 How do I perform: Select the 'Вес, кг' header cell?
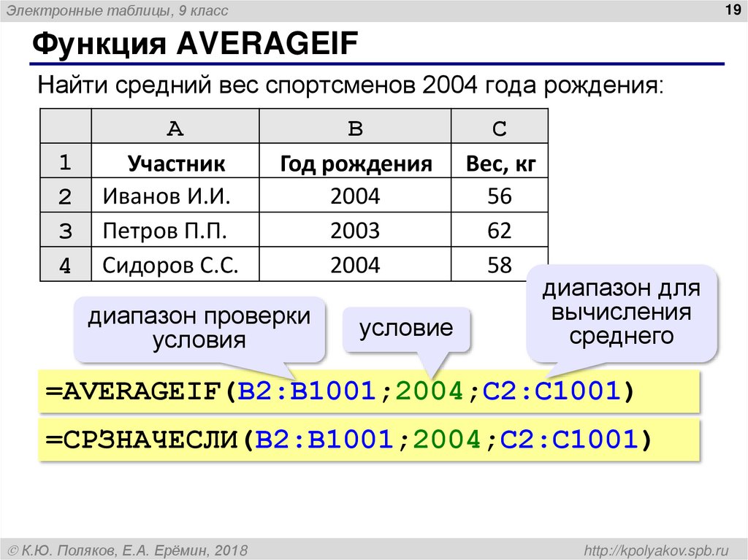click(499, 161)
